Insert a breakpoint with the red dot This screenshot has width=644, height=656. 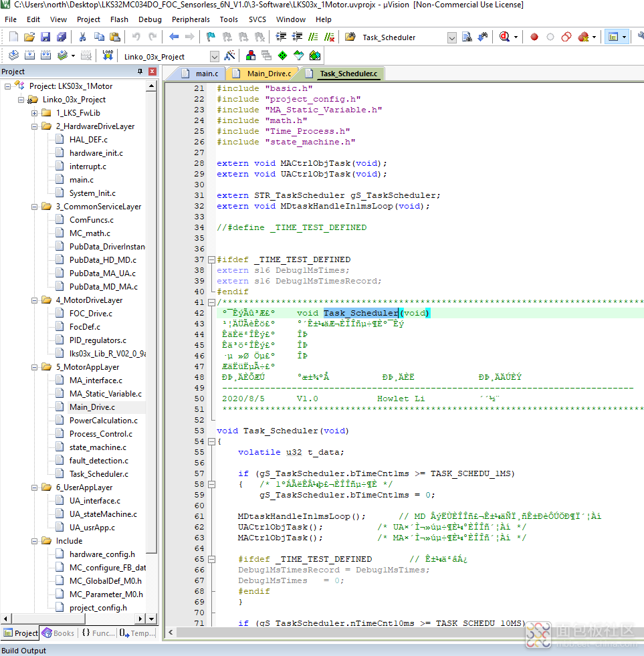pos(534,37)
